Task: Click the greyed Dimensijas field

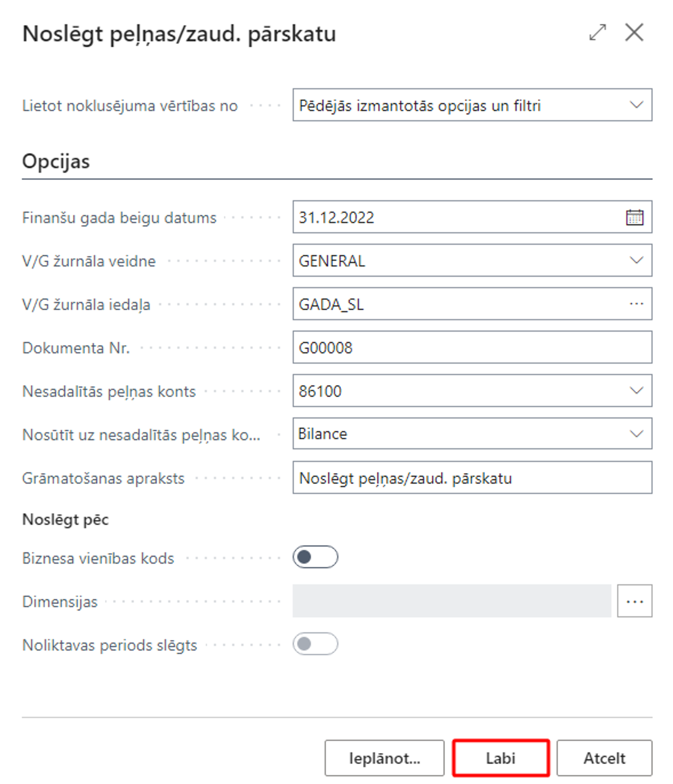Action: click(452, 601)
